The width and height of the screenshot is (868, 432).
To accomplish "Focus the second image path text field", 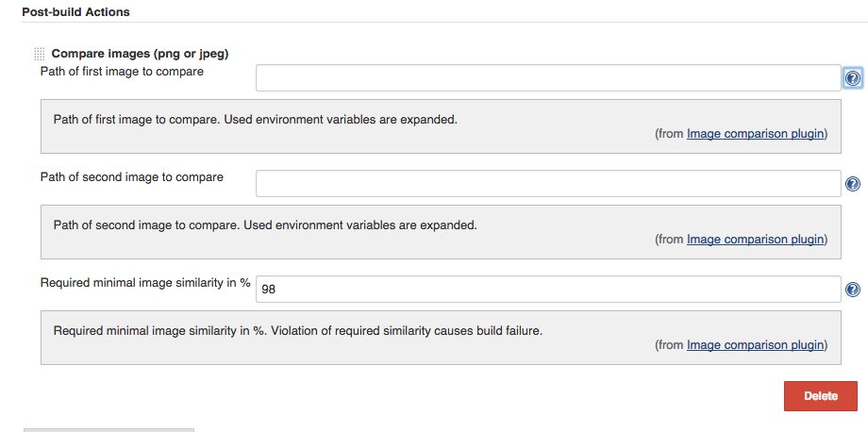I will pyautogui.click(x=548, y=184).
